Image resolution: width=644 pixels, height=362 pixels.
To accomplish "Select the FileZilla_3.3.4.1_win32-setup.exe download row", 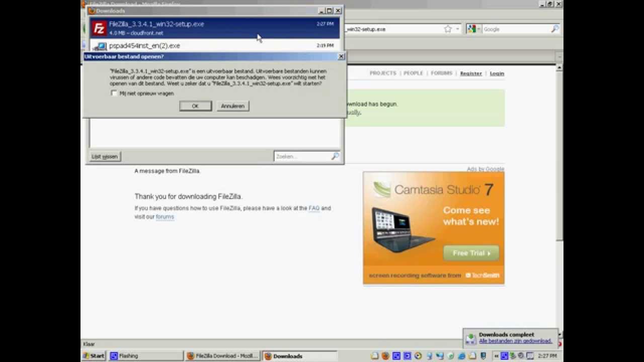I will (215, 28).
